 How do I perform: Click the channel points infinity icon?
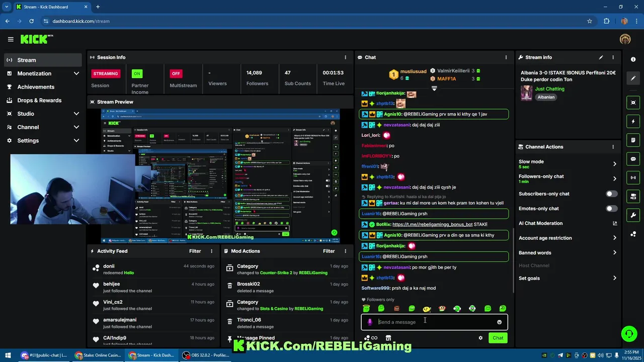[371, 338]
